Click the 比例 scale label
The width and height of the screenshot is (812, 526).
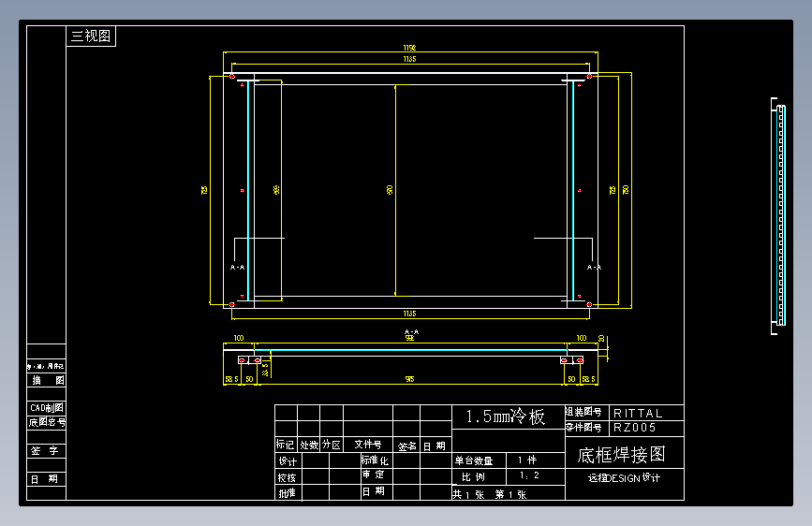(474, 476)
